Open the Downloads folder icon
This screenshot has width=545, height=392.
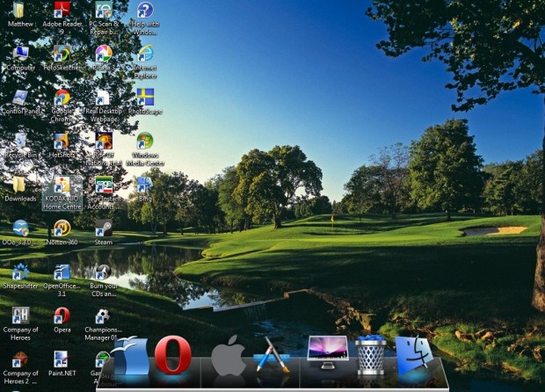(x=19, y=185)
